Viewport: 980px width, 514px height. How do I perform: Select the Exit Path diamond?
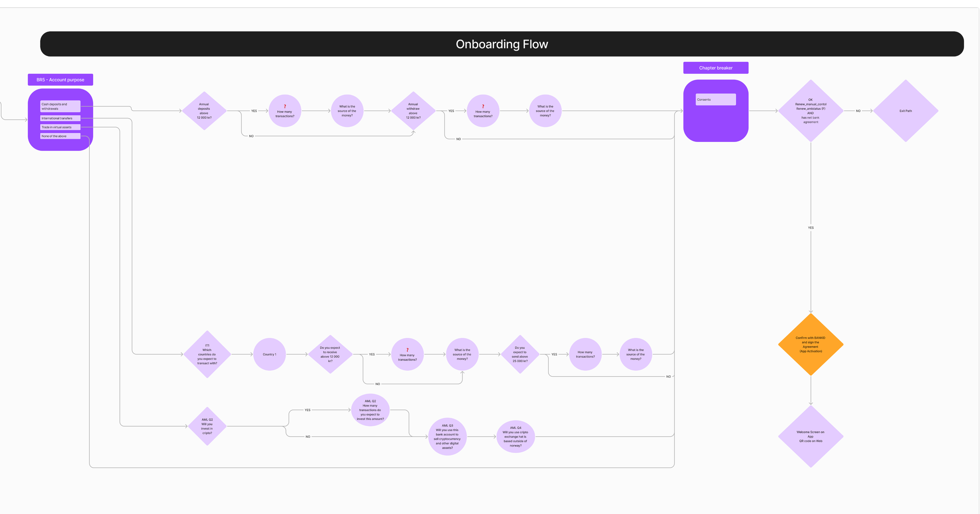click(906, 111)
